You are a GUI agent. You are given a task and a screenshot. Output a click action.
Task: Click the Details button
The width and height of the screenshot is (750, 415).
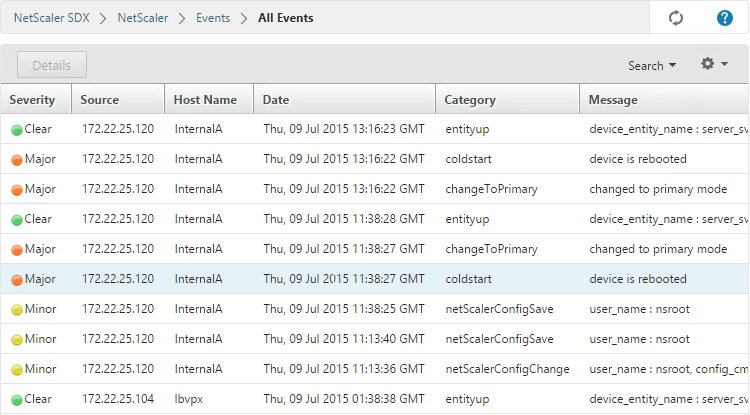[52, 65]
